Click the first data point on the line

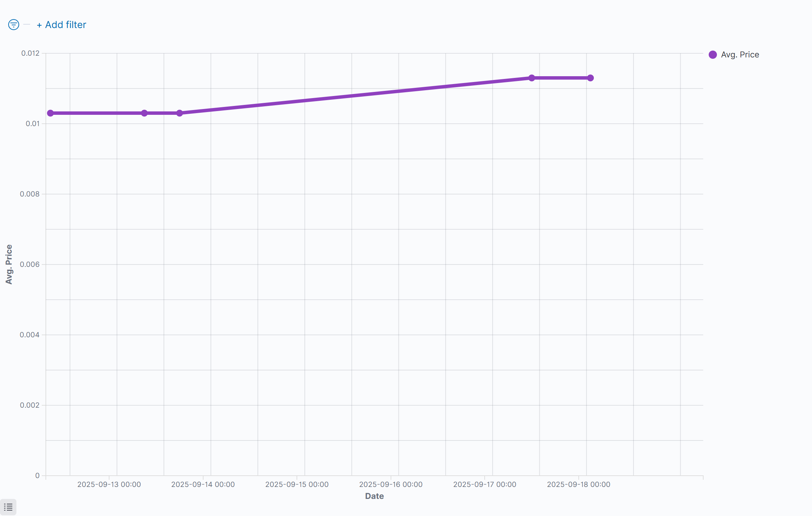(x=50, y=113)
